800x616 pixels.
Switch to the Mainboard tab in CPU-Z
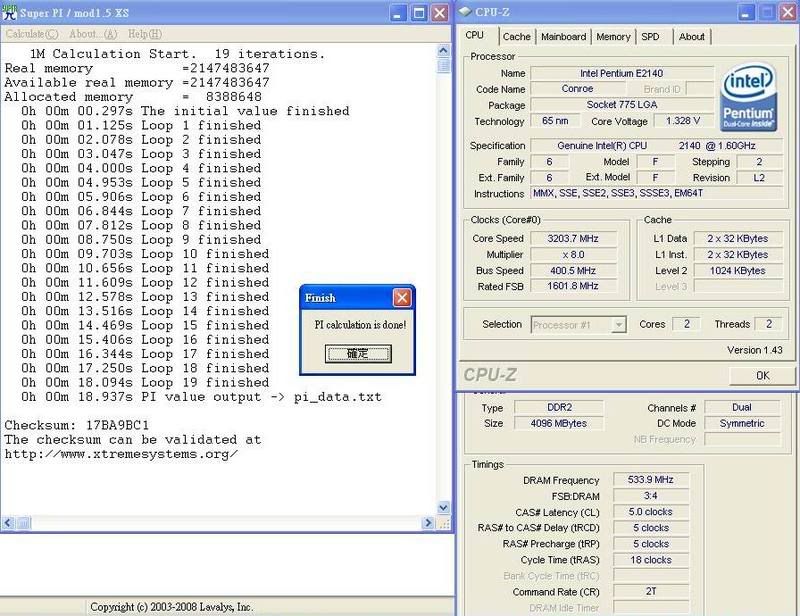point(563,37)
